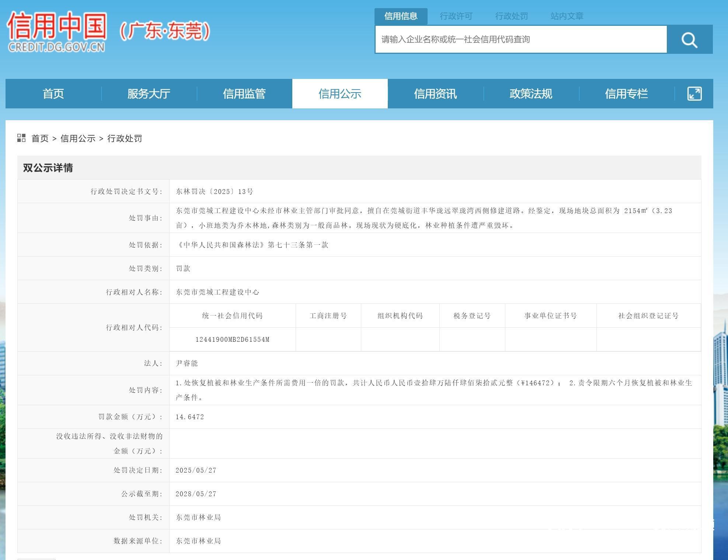Switch to 行政许可 search tab
The image size is (728, 560).
[456, 16]
